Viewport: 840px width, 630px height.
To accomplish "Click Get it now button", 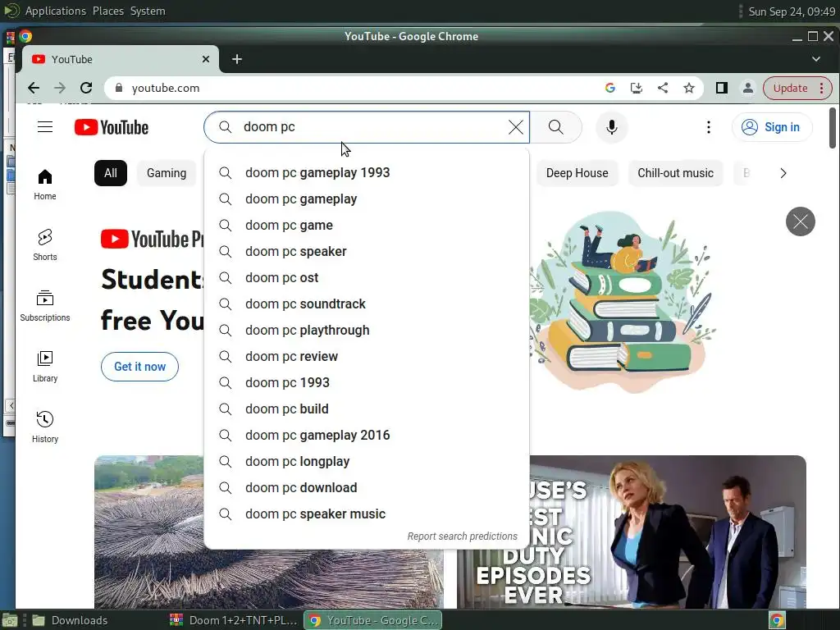I will pos(139,367).
